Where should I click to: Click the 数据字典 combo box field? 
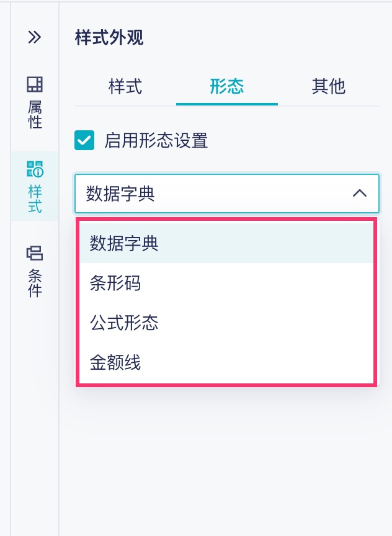pos(211,194)
